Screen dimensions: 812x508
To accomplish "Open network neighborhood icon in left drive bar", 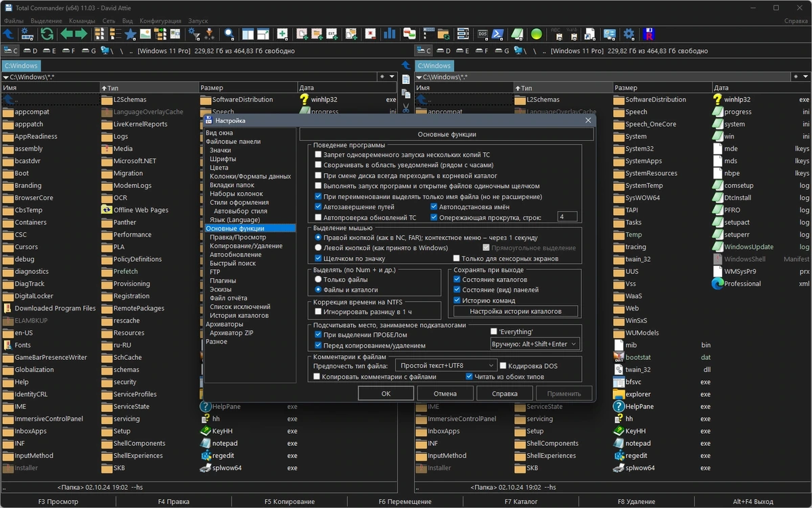I will tap(105, 51).
